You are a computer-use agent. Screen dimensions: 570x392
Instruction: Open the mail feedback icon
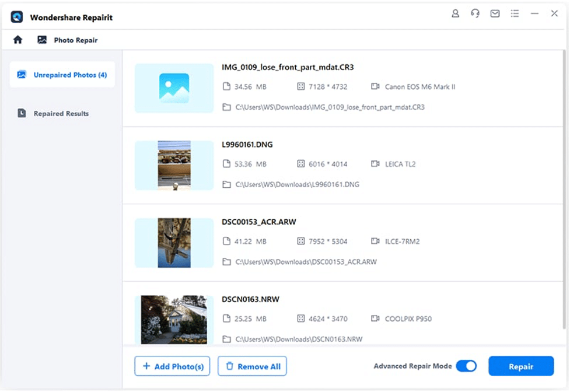(495, 14)
